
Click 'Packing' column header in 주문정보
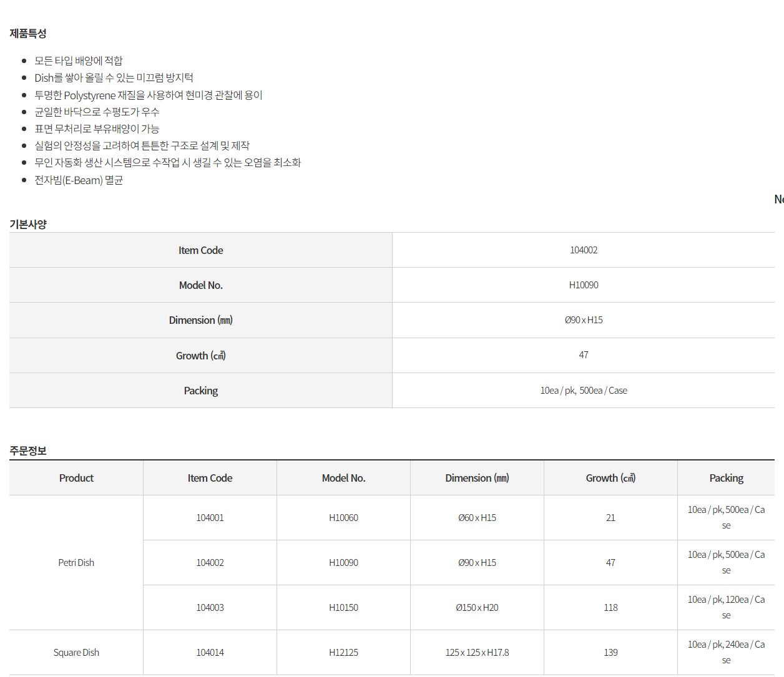pos(726,478)
